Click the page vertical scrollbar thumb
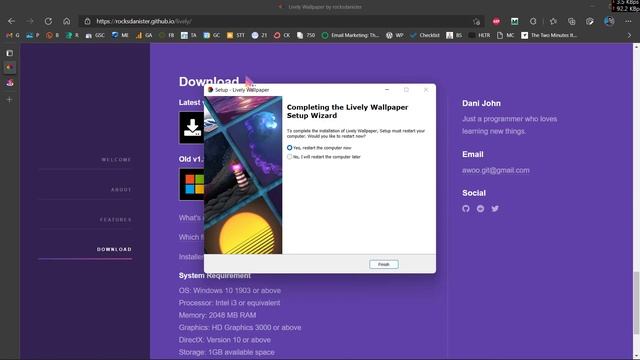Viewport: 640px width, 360px height. point(636,303)
